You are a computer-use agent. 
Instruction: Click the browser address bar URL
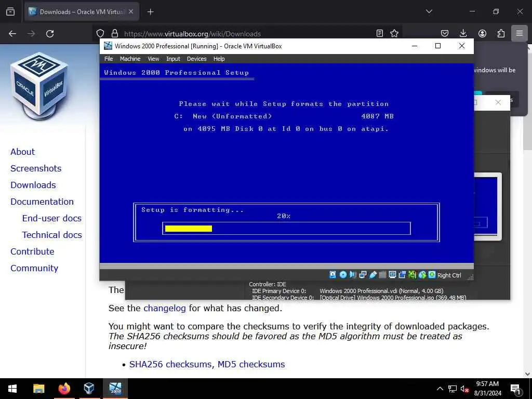click(x=192, y=34)
